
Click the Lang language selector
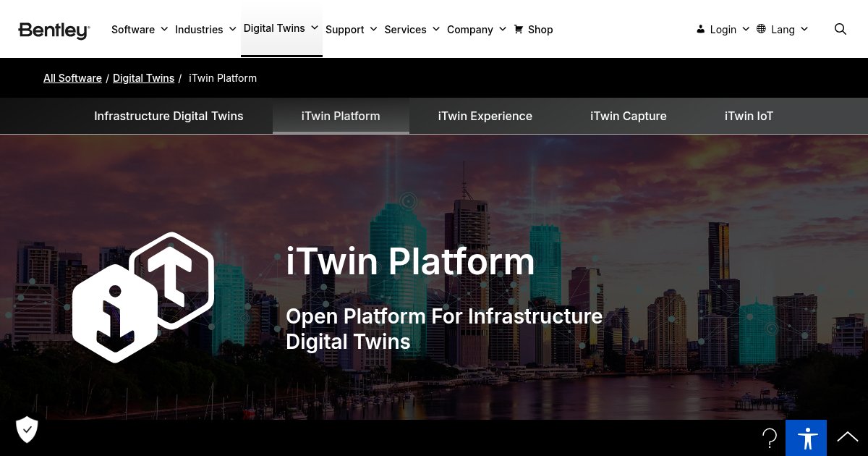click(783, 30)
